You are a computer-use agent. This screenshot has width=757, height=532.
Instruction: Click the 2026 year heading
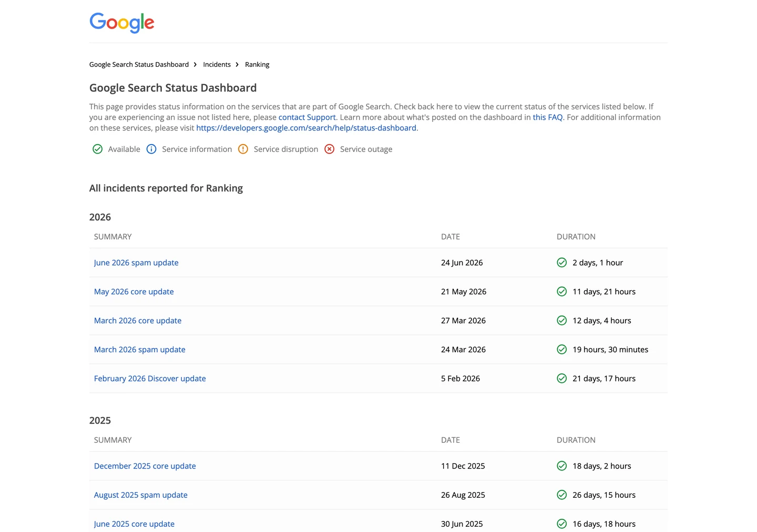point(100,217)
